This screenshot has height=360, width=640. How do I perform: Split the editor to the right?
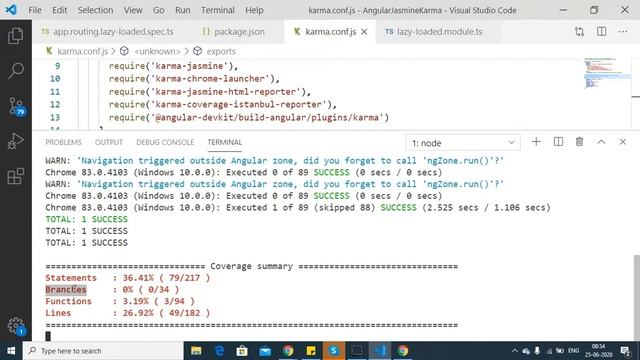(601, 31)
